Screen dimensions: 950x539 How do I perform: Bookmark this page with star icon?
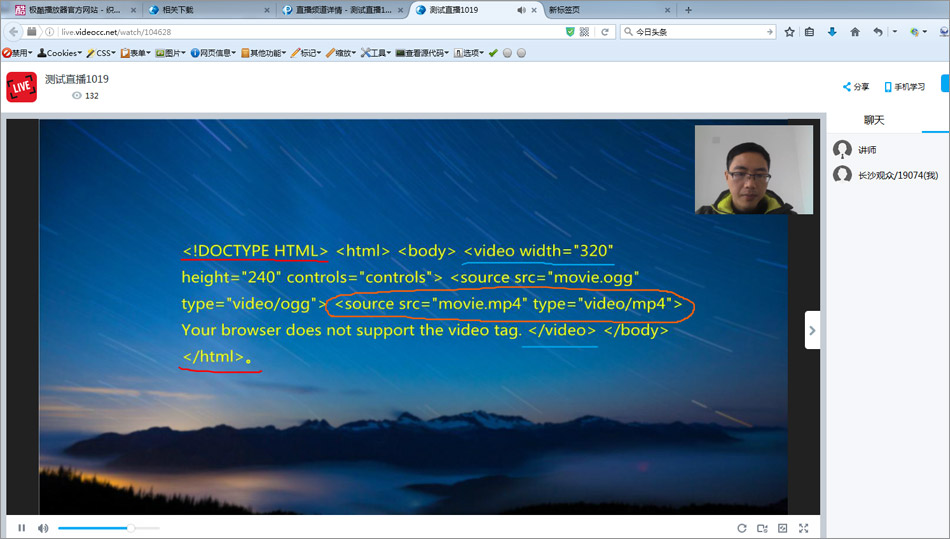pos(789,32)
